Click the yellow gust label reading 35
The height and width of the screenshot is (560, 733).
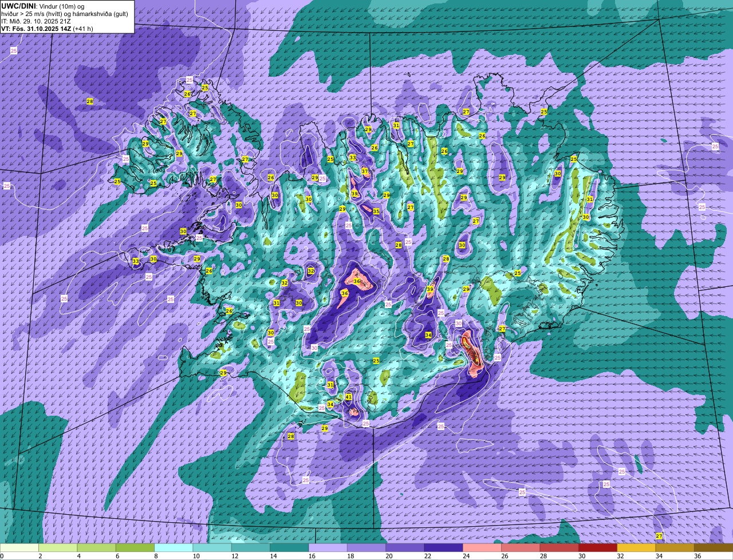pyautogui.click(x=376, y=211)
